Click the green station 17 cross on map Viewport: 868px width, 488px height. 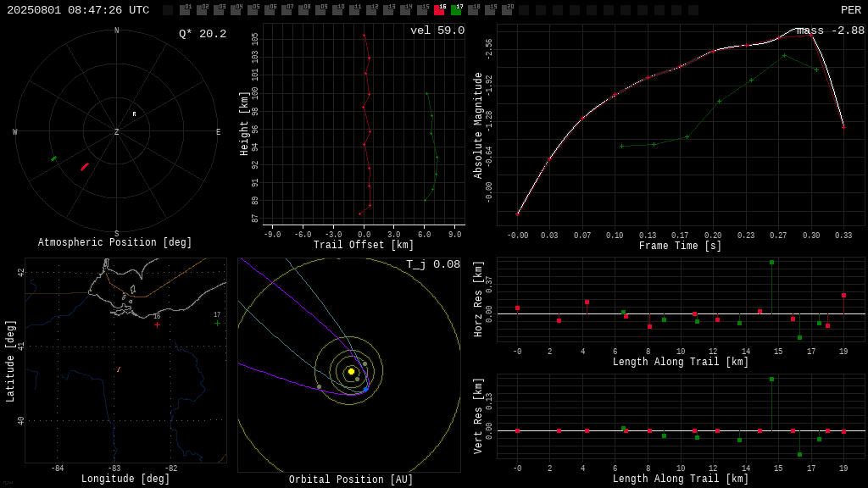pyautogui.click(x=217, y=323)
